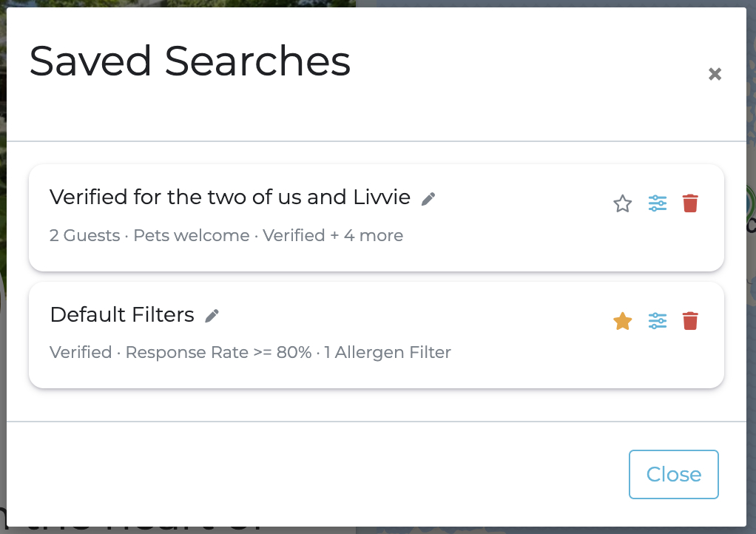This screenshot has height=534, width=756.
Task: Click the "2 Guests" filter text
Action: click(84, 236)
